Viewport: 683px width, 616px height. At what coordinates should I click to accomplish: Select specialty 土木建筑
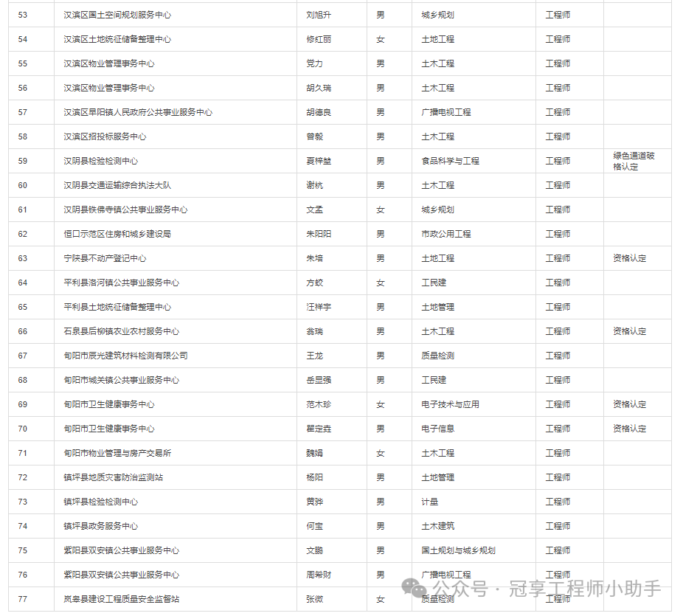click(438, 527)
